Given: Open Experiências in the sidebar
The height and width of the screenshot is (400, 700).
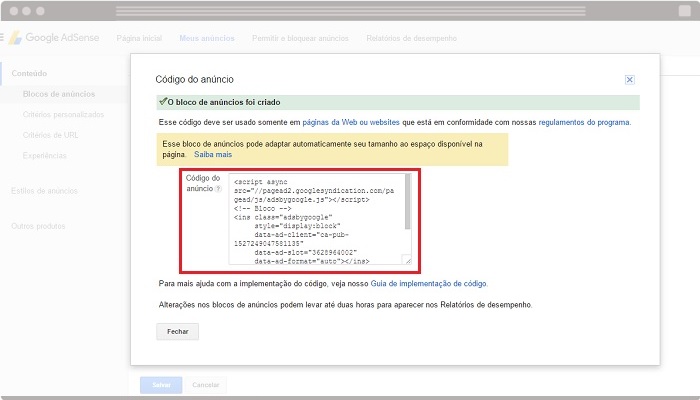Looking at the screenshot, I should (x=45, y=156).
